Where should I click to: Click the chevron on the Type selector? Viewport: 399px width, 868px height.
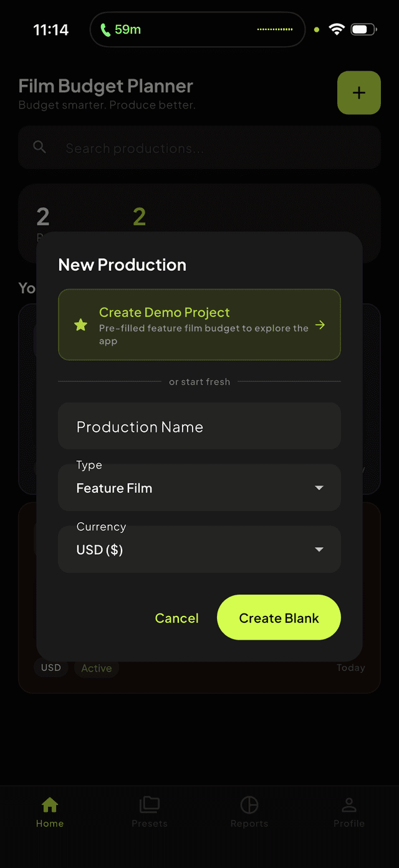(x=319, y=487)
